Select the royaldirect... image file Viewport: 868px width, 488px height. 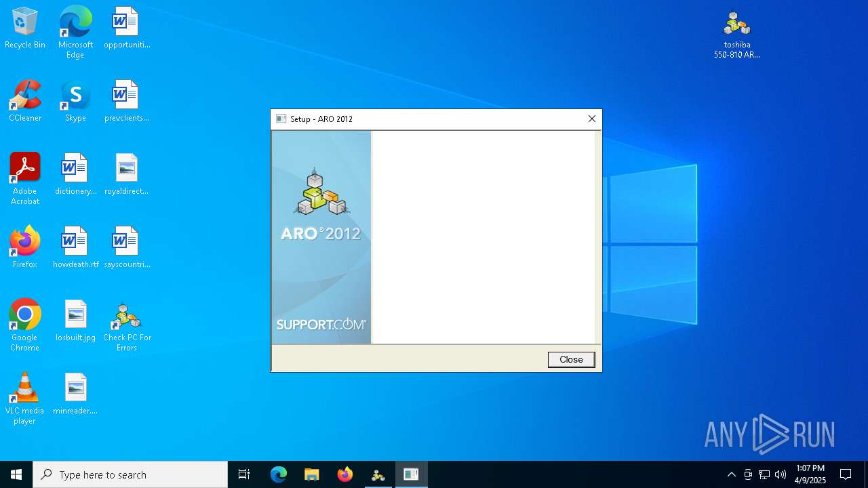pyautogui.click(x=127, y=175)
